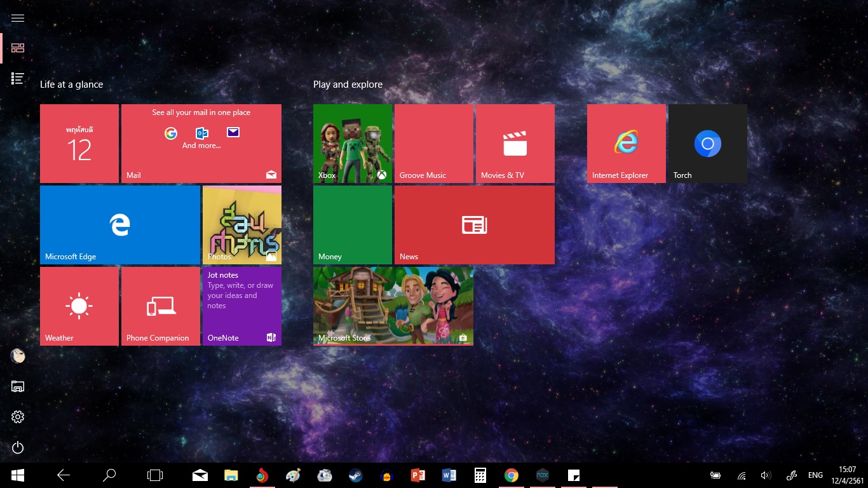Open the ENG input language selector

click(815, 475)
